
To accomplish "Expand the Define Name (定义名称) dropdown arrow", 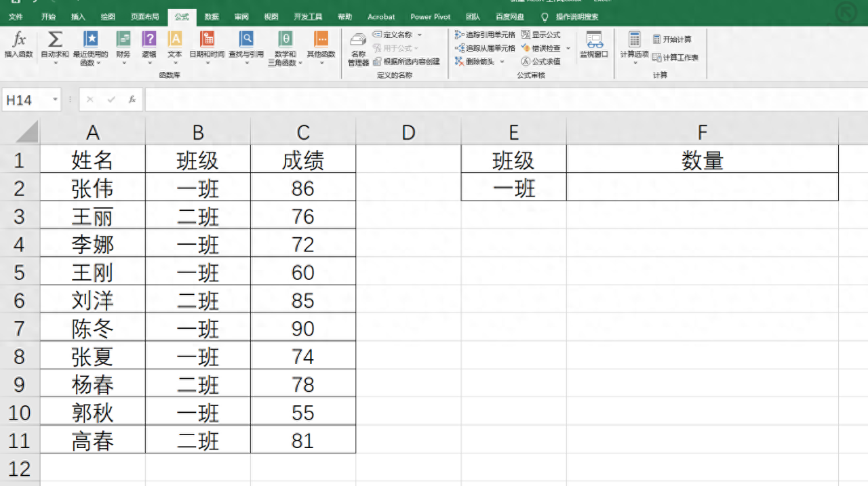I will click(419, 35).
